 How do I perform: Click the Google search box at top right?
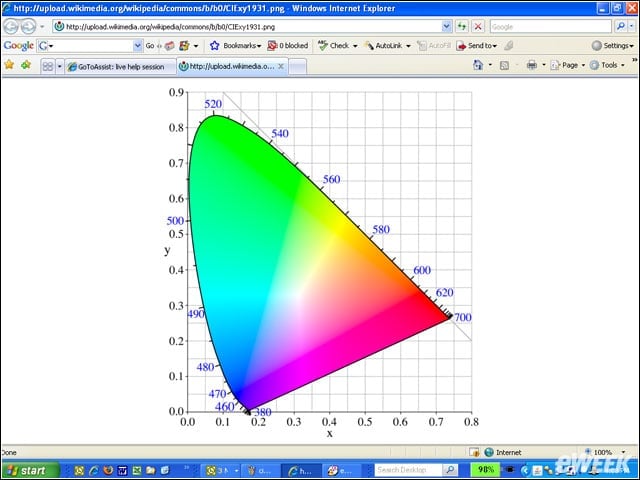coord(551,27)
